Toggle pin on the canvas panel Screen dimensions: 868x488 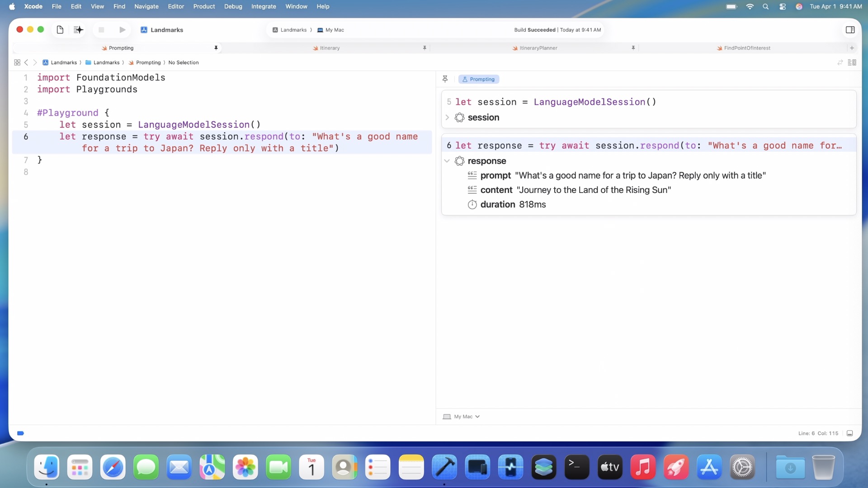445,79
